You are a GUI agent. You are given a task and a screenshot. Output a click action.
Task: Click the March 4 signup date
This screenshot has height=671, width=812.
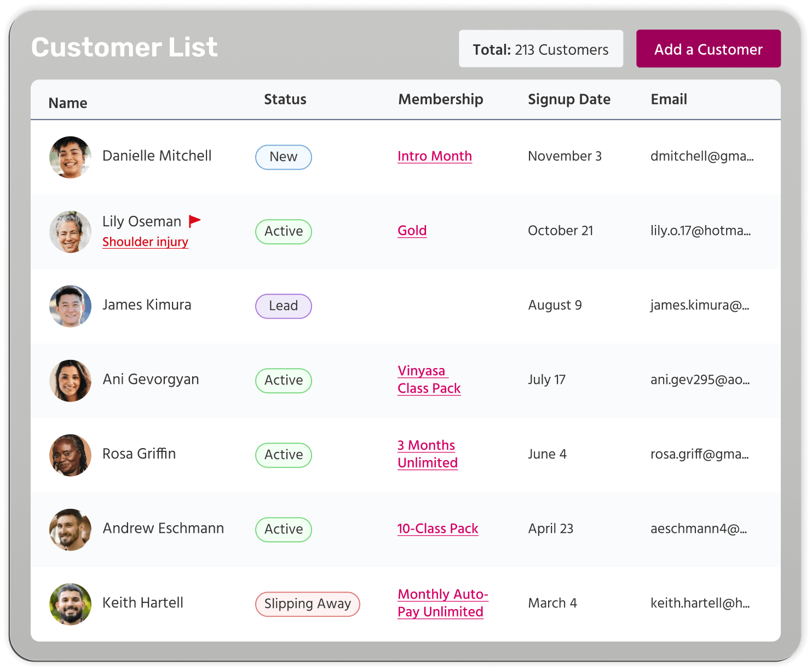click(x=552, y=603)
